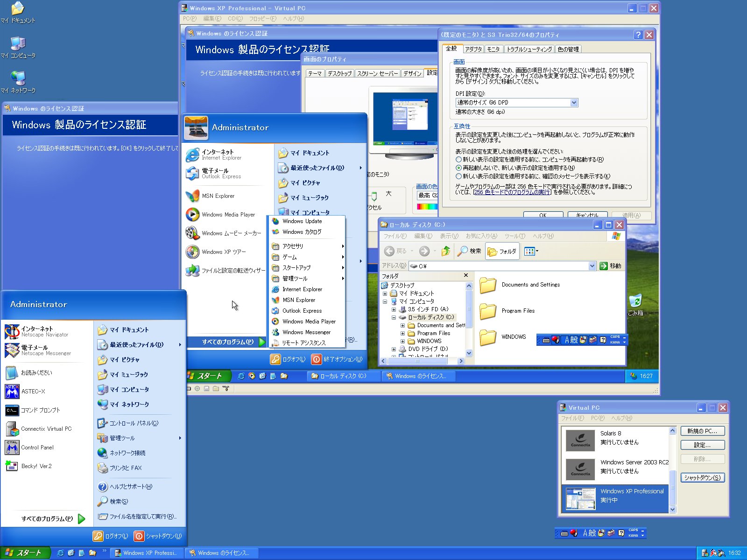This screenshot has width=747, height=560.
Task: Select confirm-message-before-applying radio option
Action: click(x=459, y=176)
